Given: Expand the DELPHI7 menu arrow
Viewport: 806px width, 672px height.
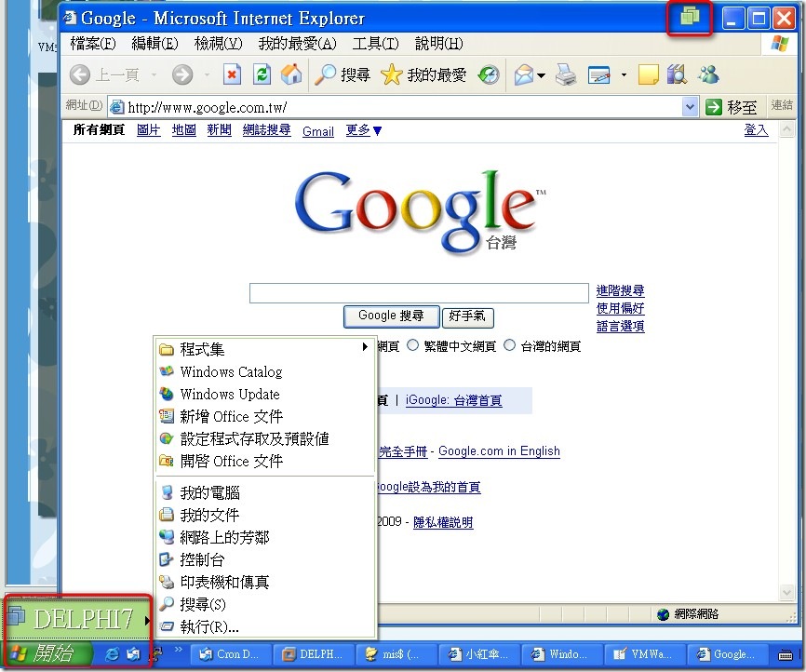Looking at the screenshot, I should (x=147, y=620).
